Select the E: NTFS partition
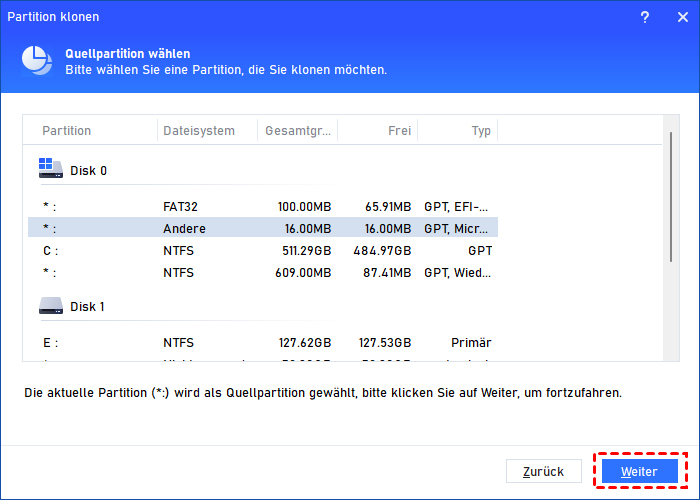The image size is (700, 500). 262,343
